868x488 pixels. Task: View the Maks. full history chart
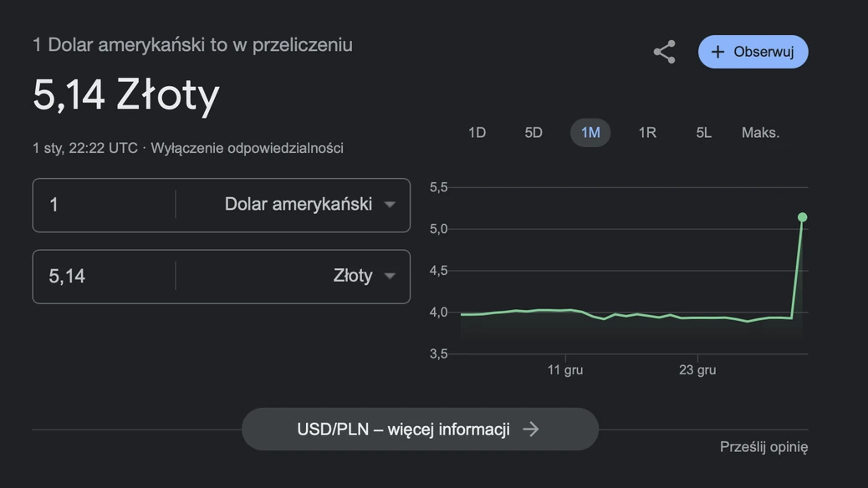click(x=760, y=133)
